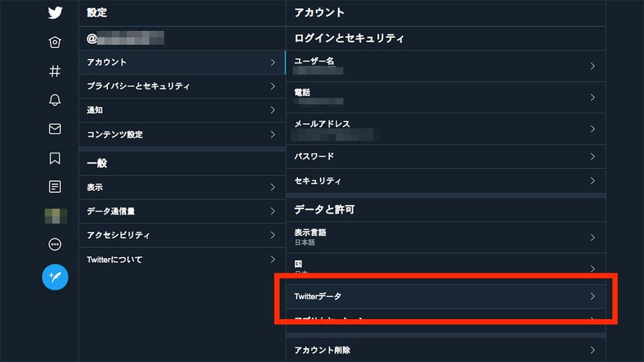The height and width of the screenshot is (362, 644).
Task: Open アクセシビリティ settings item
Action: coord(182,235)
